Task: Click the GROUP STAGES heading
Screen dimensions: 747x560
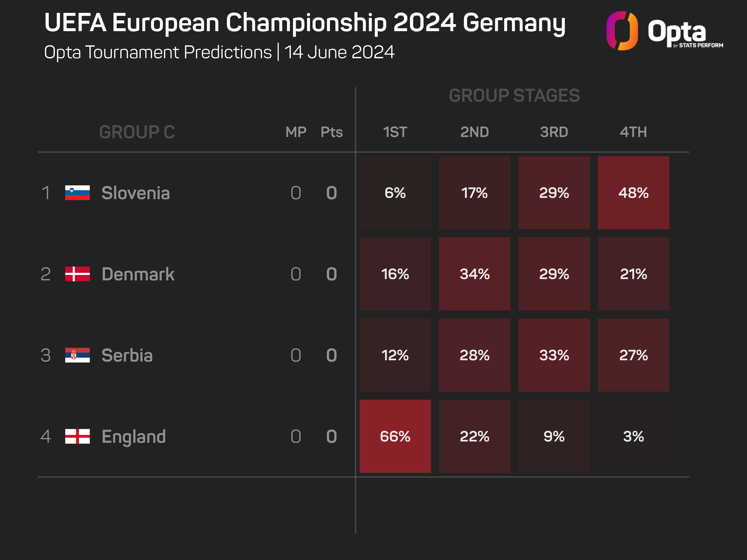Action: click(x=514, y=96)
